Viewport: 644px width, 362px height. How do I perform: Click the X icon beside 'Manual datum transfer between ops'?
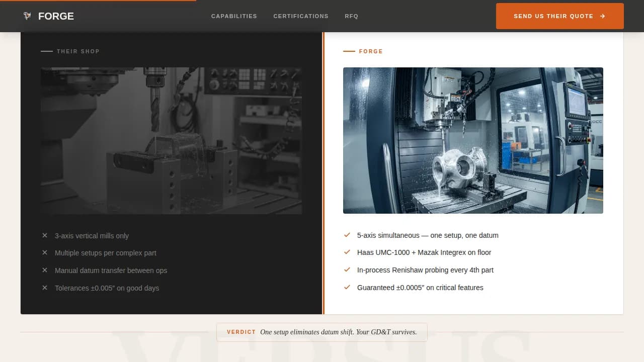point(44,270)
